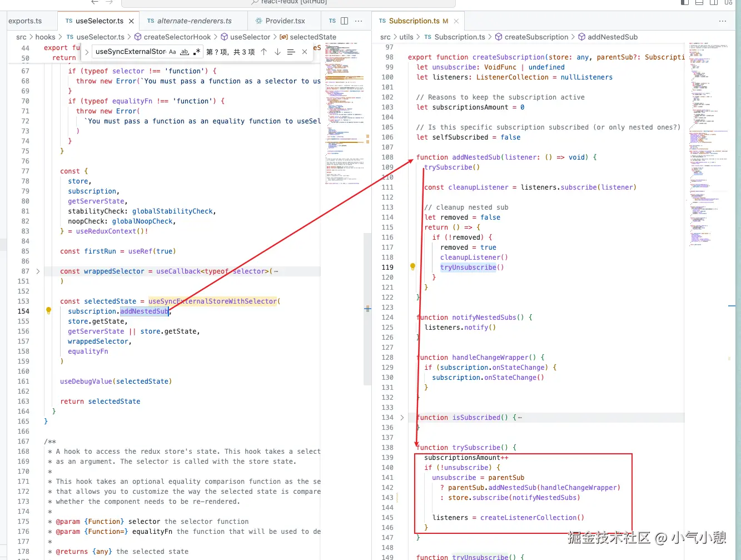Go to next find match
This screenshot has width=741, height=560.
(x=277, y=52)
